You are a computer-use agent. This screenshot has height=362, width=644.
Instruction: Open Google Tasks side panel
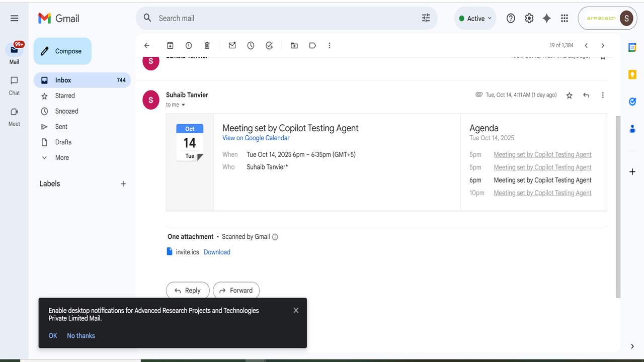[x=632, y=102]
